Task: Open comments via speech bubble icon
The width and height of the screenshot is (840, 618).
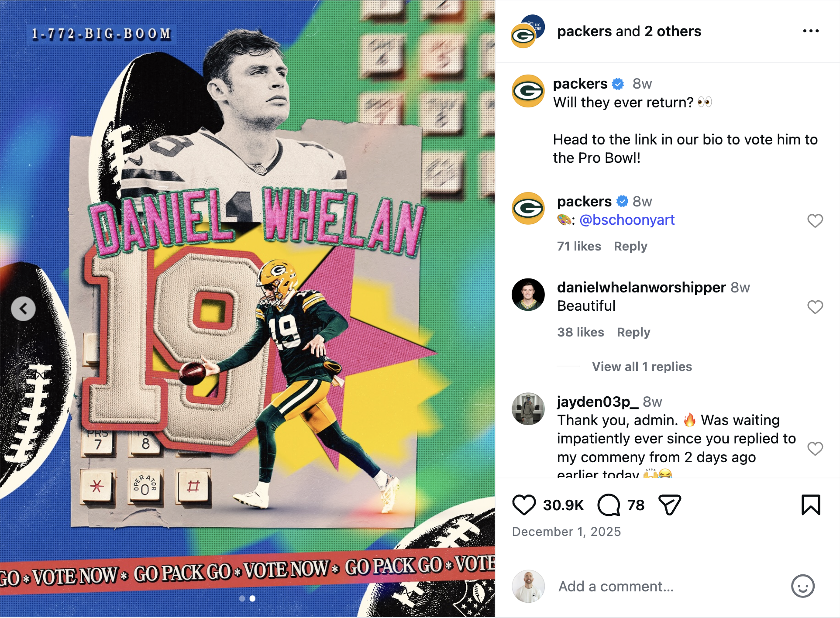Action: 609,505
